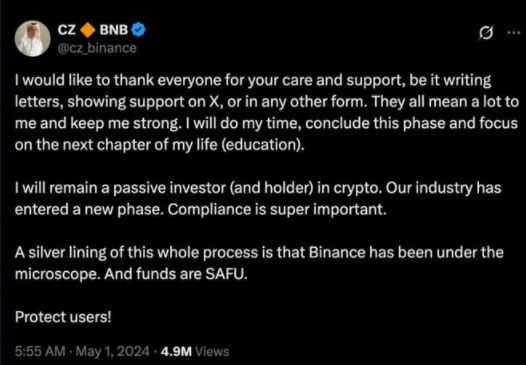Click the BNB text in the name
Viewport: 526px width, 365px height.
[114, 30]
